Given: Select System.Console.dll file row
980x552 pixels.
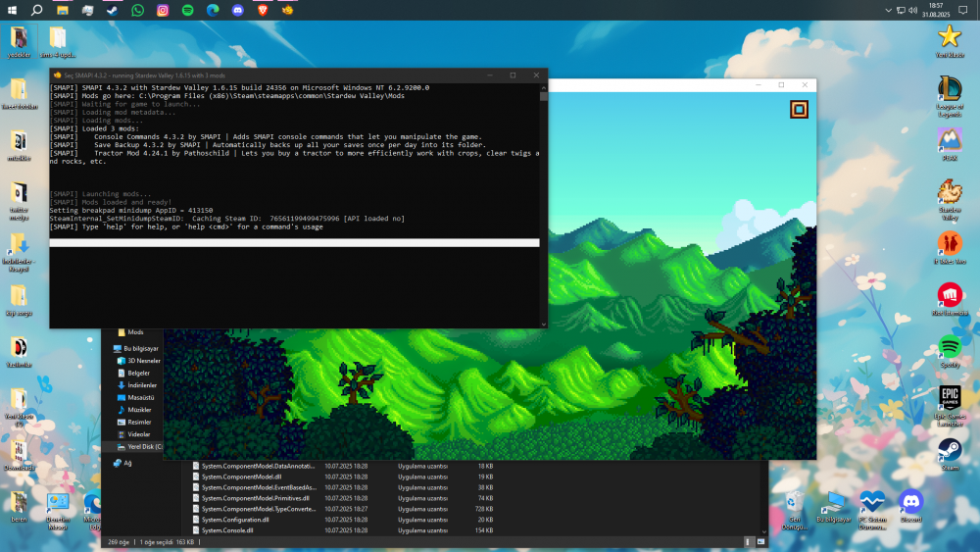Looking at the screenshot, I should (x=342, y=530).
